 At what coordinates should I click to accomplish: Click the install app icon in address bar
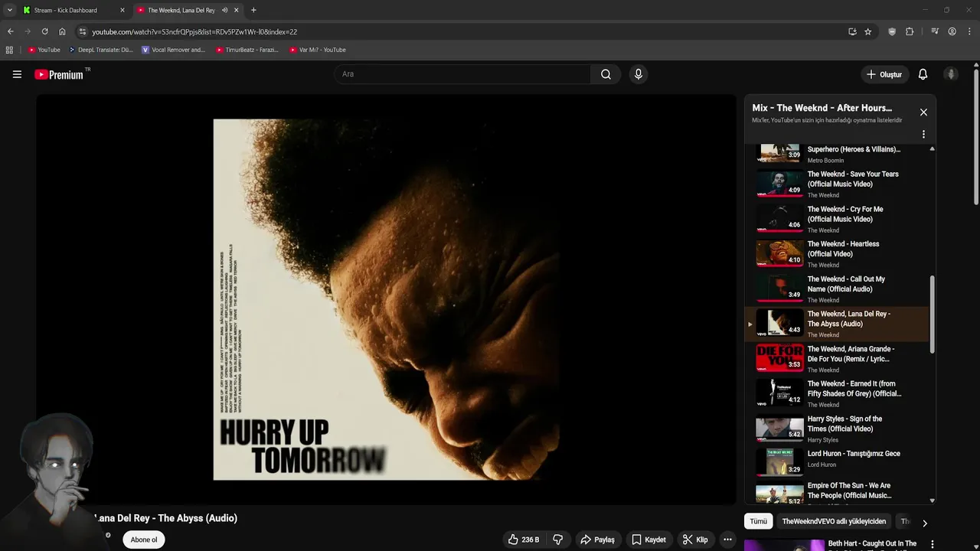[852, 31]
